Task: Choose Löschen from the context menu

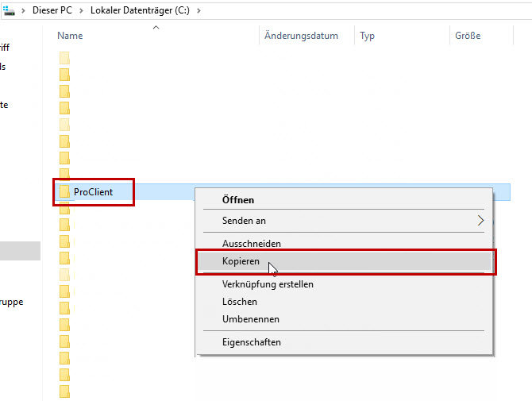Action: [x=239, y=302]
